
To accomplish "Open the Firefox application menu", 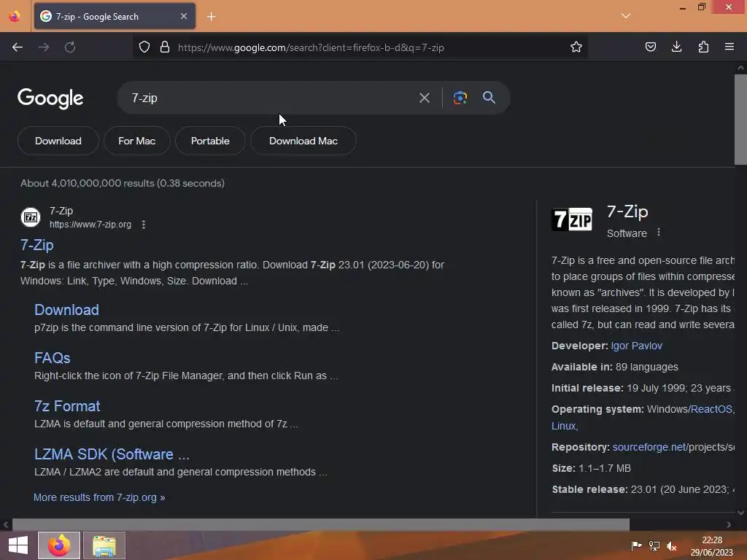I will pyautogui.click(x=729, y=47).
